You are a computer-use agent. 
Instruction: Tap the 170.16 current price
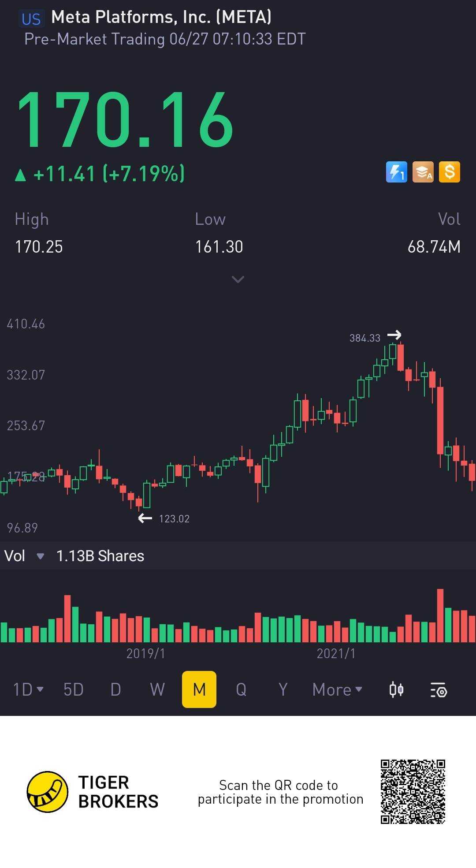pos(125,119)
